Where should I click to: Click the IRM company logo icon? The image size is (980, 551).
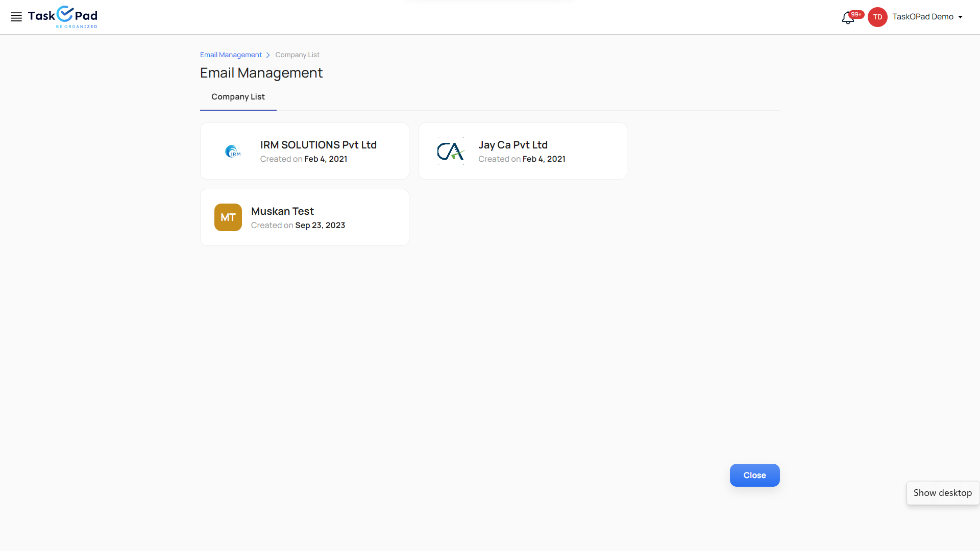[233, 151]
